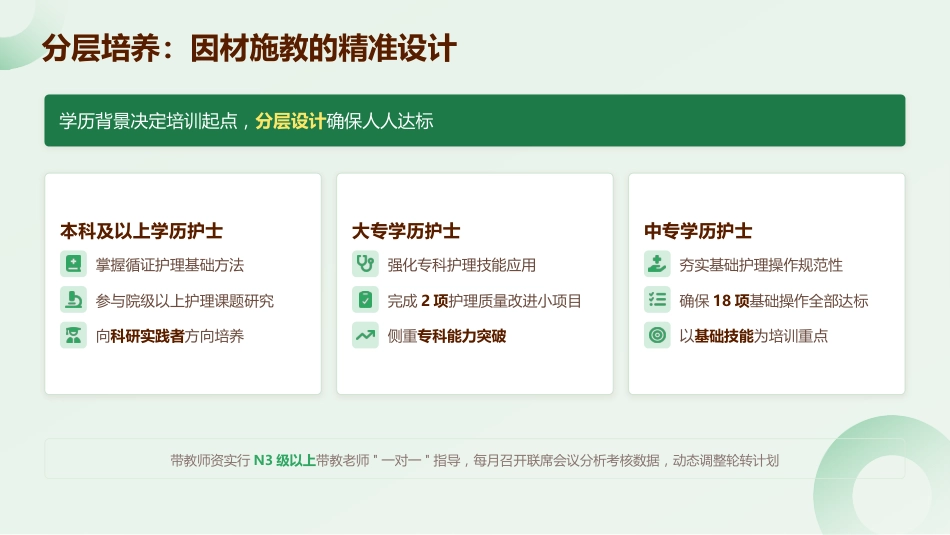Viewport: 950px width, 535px height.
Task: Click the text 侧重专科能力突破
Action: 447,336
